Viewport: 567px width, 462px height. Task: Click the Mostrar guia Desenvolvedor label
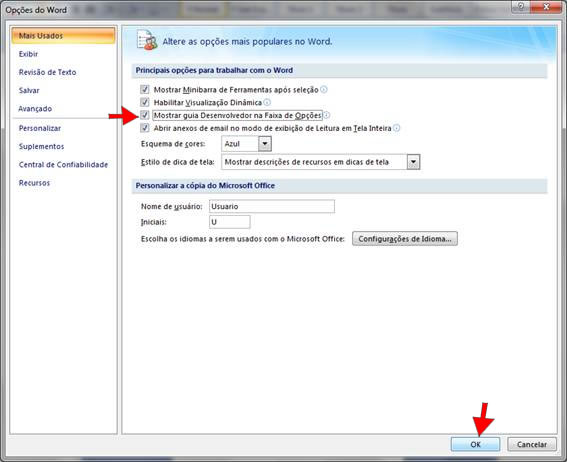pyautogui.click(x=238, y=115)
